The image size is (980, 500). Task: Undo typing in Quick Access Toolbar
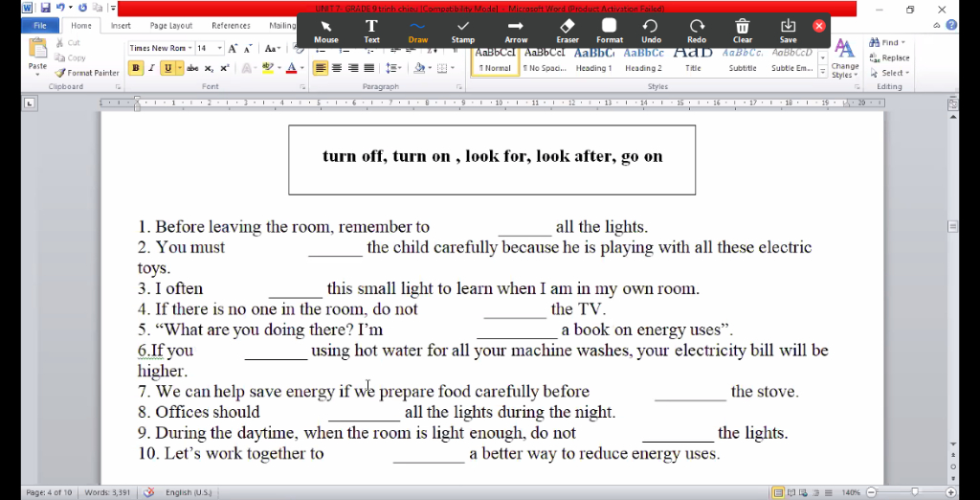[x=60, y=8]
